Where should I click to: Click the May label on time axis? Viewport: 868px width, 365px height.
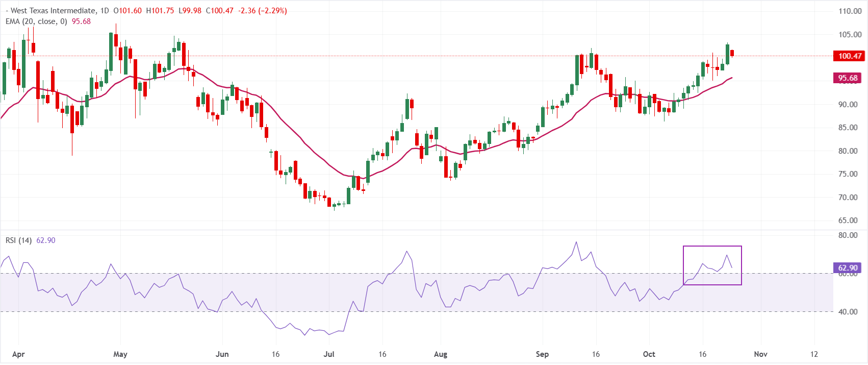pyautogui.click(x=120, y=354)
